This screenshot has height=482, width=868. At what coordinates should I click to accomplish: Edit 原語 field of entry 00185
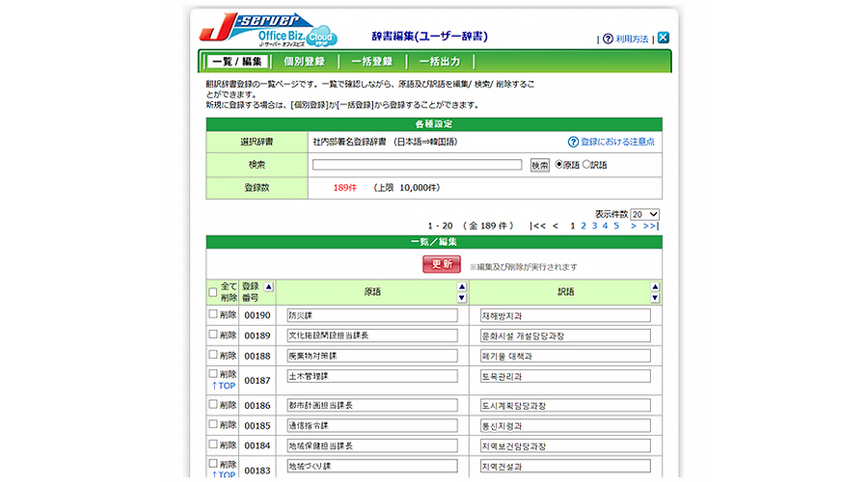click(372, 425)
